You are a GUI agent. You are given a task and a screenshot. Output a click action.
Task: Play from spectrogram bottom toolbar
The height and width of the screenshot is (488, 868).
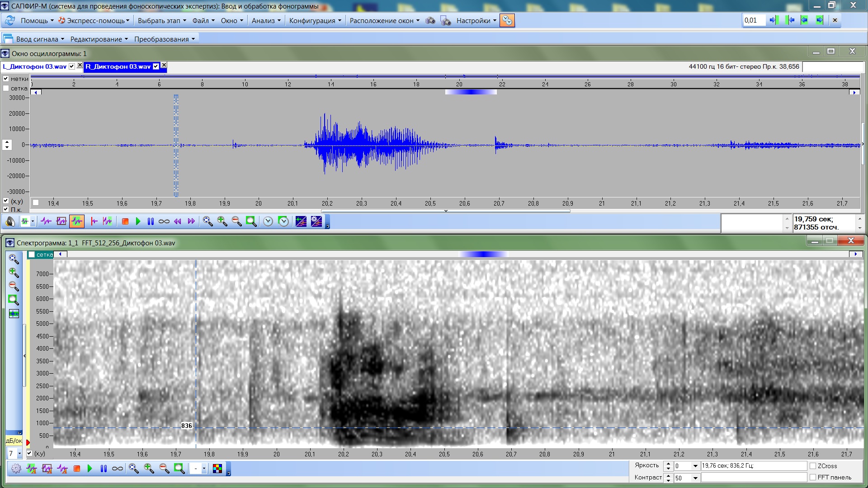(90, 469)
